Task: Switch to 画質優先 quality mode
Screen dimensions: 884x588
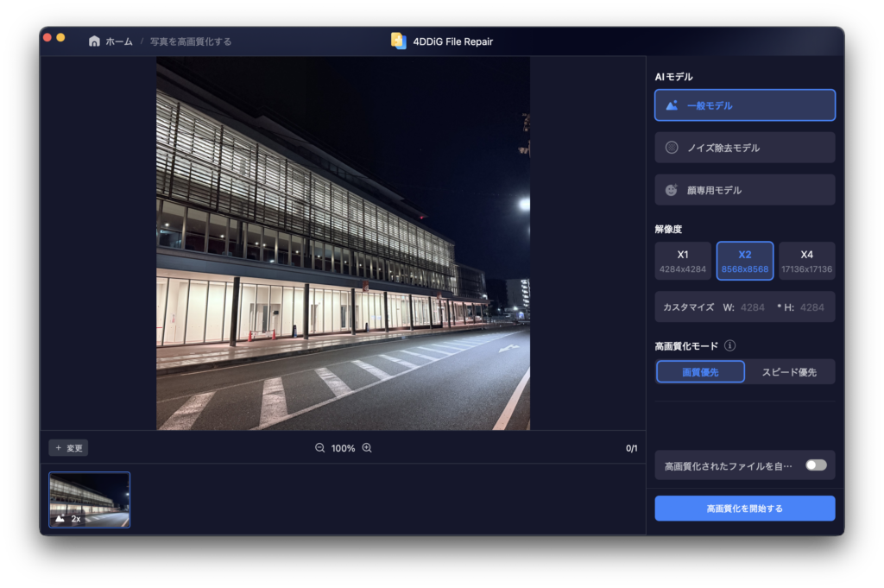Action: (x=700, y=372)
